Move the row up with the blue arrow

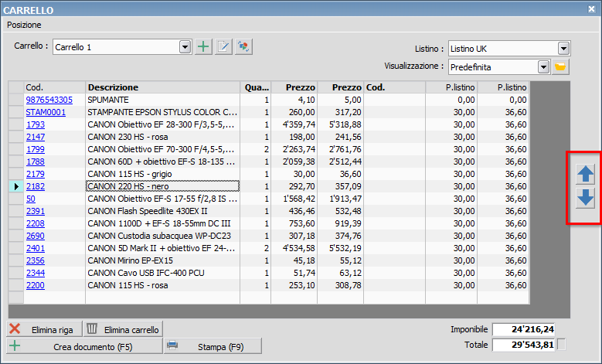(585, 174)
